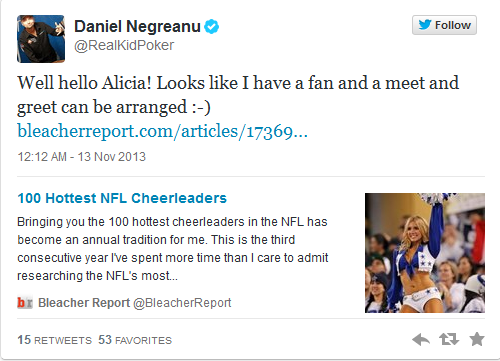Viewport: 500px width, 361px height.
Task: Click the reply arrow icon
Action: tap(421, 340)
